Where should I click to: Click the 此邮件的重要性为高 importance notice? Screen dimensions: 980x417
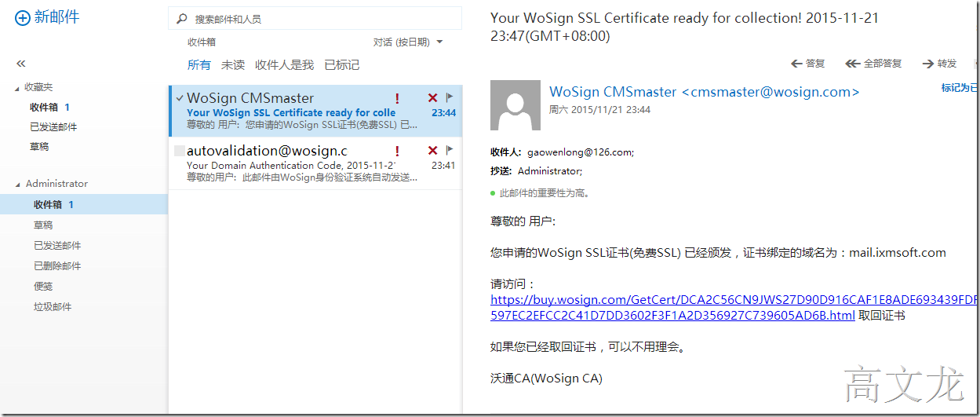click(545, 193)
